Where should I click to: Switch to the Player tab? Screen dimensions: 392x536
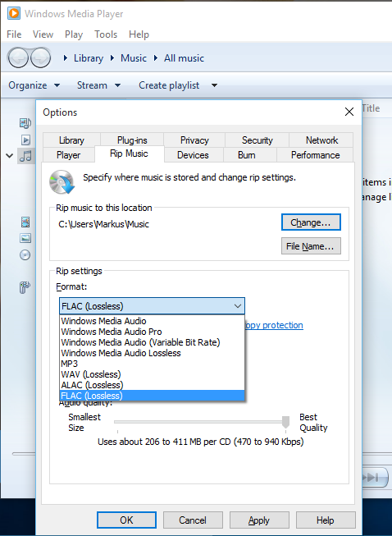click(x=68, y=155)
